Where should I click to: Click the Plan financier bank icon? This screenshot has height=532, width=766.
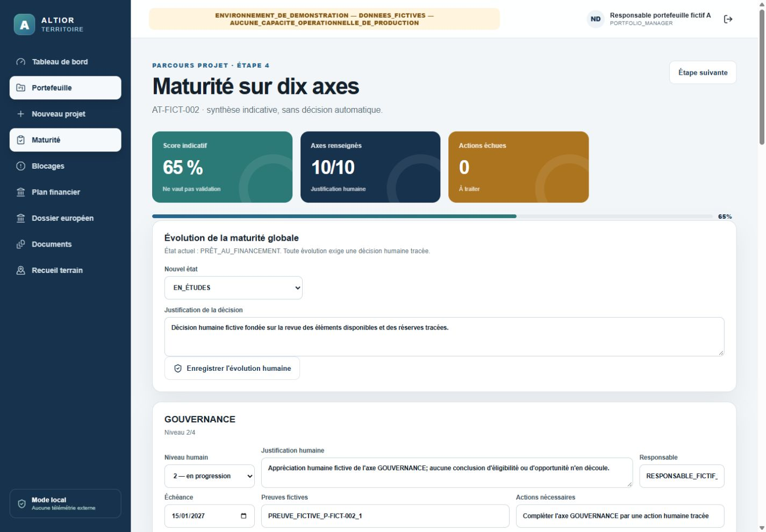pyautogui.click(x=21, y=192)
